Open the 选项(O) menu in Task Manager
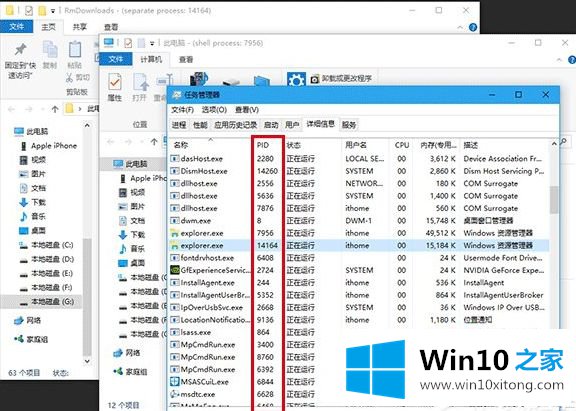The image size is (576, 411). [x=214, y=110]
